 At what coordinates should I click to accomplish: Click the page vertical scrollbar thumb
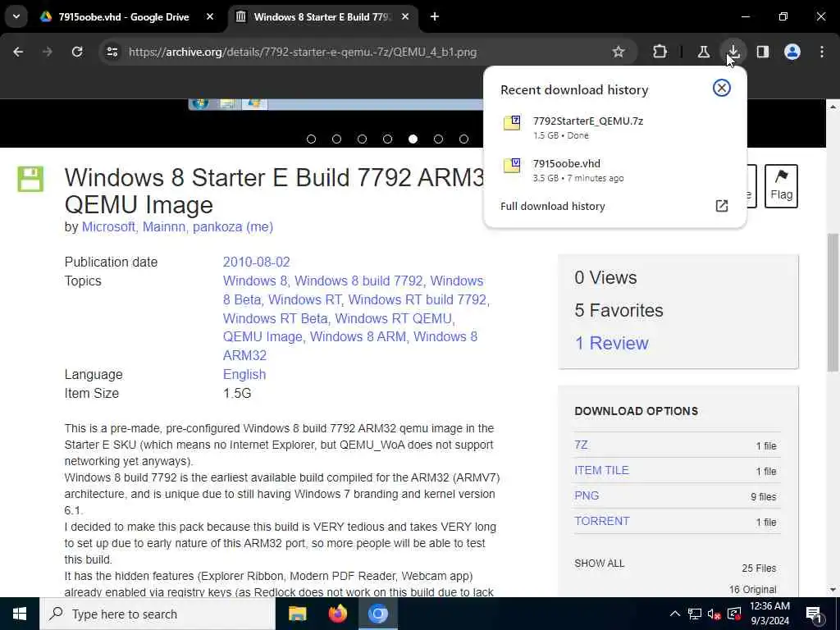tap(833, 302)
